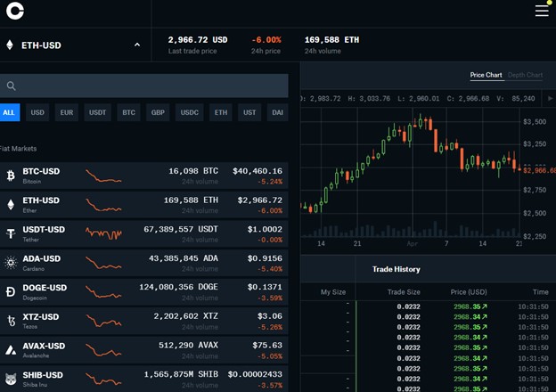Click the Apr date axis label
Image resolution: width=556 pixels, height=392 pixels.
[412, 243]
